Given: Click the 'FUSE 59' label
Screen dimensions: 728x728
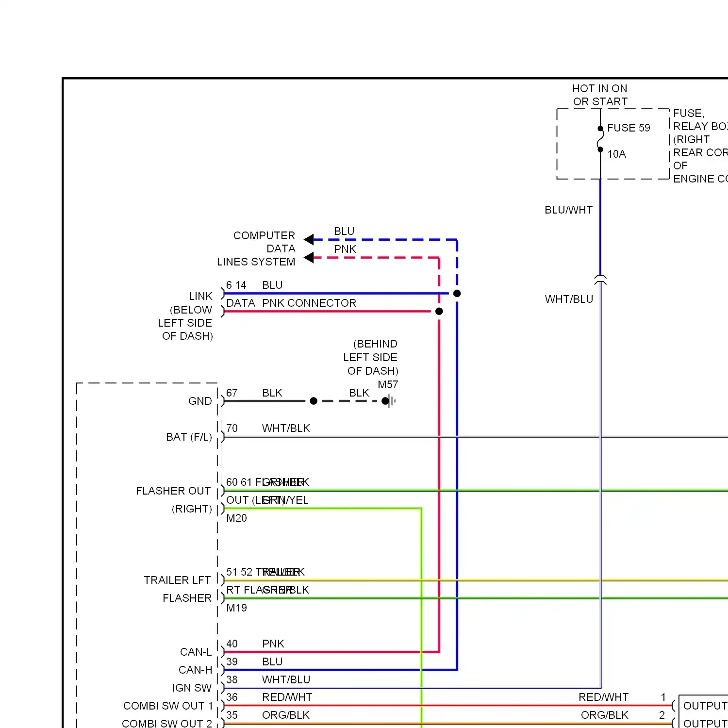Looking at the screenshot, I should [x=629, y=128].
